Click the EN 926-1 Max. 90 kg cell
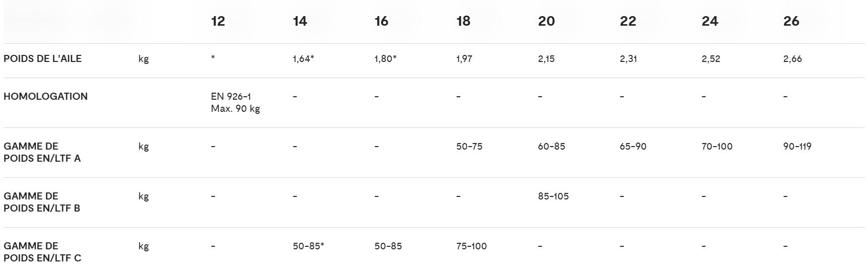Image resolution: width=868 pixels, height=273 pixels. pyautogui.click(x=235, y=102)
